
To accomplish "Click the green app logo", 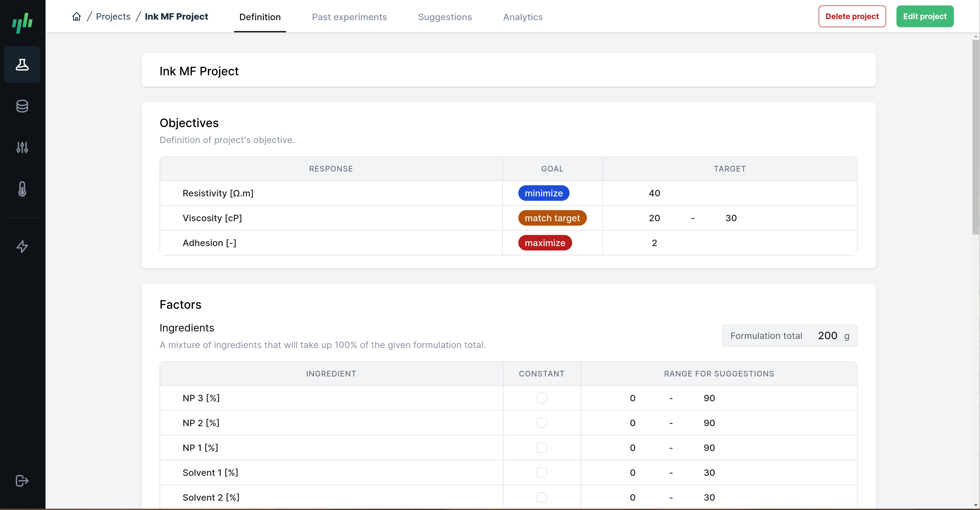I will (x=22, y=23).
